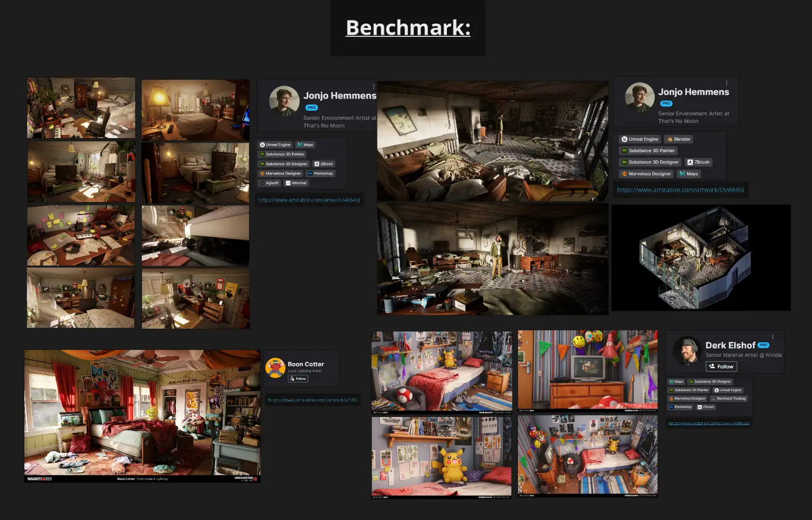Open the artstation.com/artwork/4b6eql link
The width and height of the screenshot is (812, 520).
tap(309, 200)
